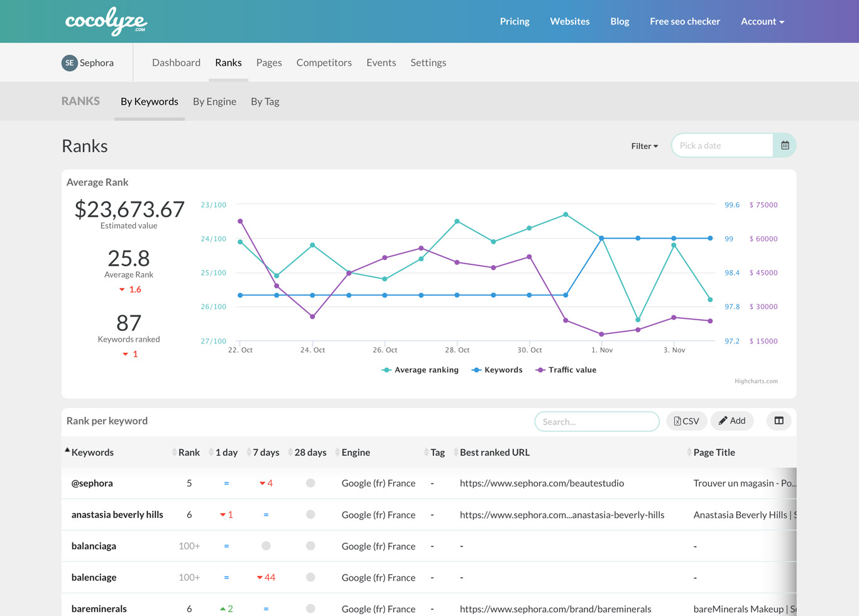Click the Pick a date field
Viewport: 859px width, 616px height.
coord(723,146)
